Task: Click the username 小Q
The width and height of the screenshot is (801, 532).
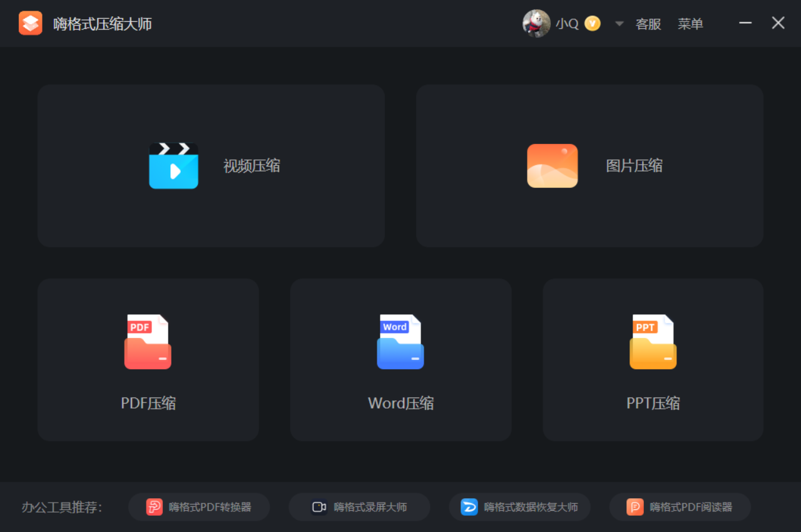Action: point(567,24)
